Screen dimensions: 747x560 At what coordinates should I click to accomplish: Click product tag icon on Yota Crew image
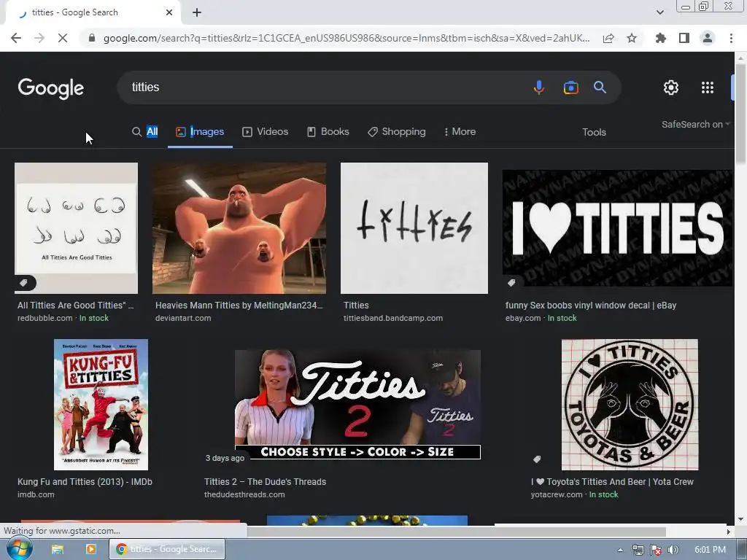tap(537, 459)
